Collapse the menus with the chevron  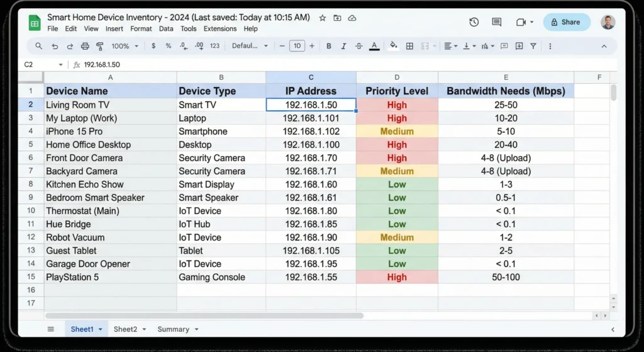pos(604,46)
